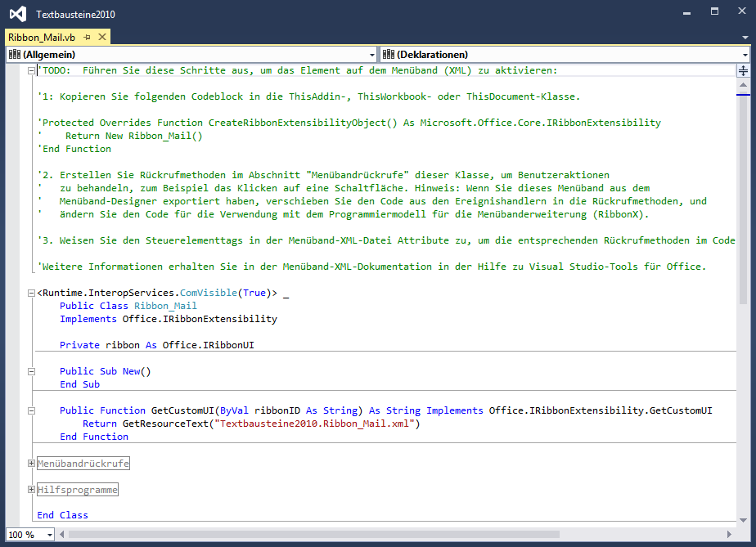Screen dimensions: 756x547
Task: Collapse the GetCustomUI function block
Action: (x=31, y=410)
